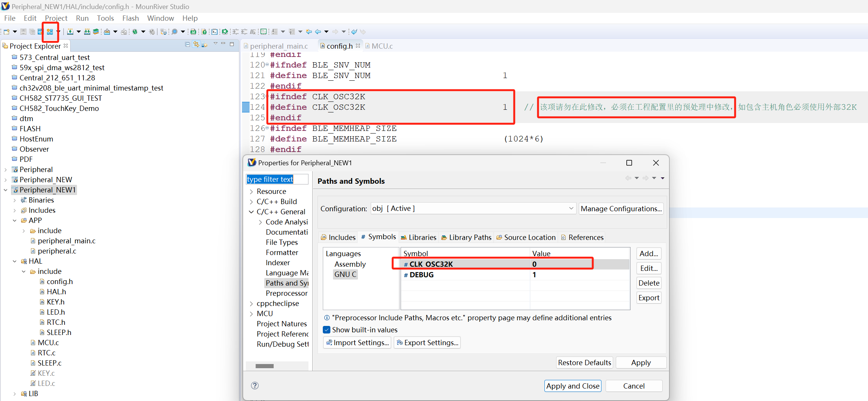Click the Import Settings... button
The height and width of the screenshot is (401, 868).
click(357, 343)
